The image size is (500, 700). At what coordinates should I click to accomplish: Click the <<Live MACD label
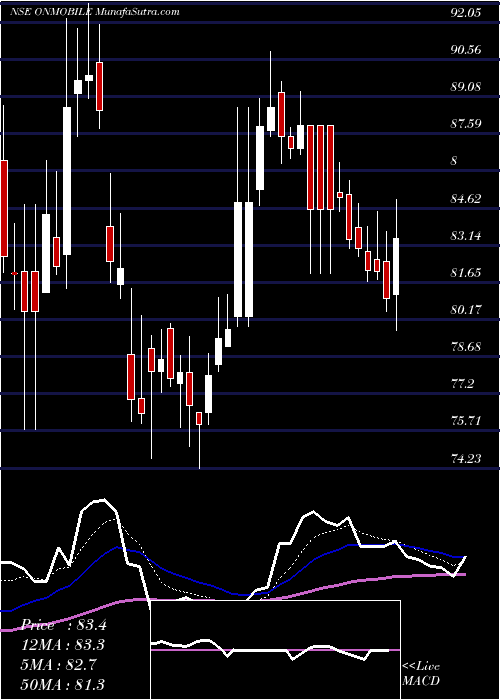[421, 673]
